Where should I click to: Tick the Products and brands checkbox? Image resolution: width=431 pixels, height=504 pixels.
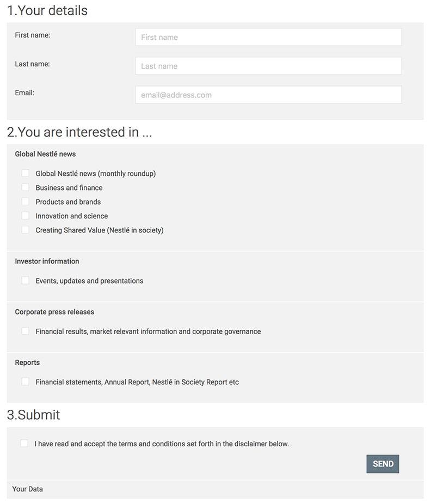26,201
